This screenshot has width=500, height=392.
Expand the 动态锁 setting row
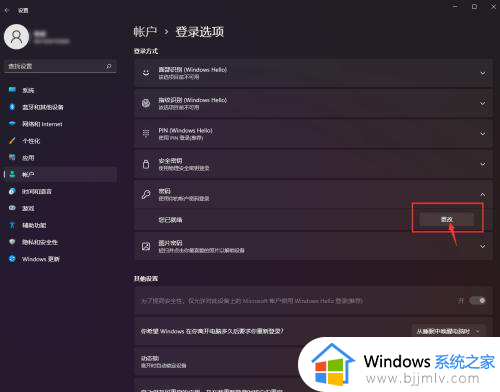(313, 362)
